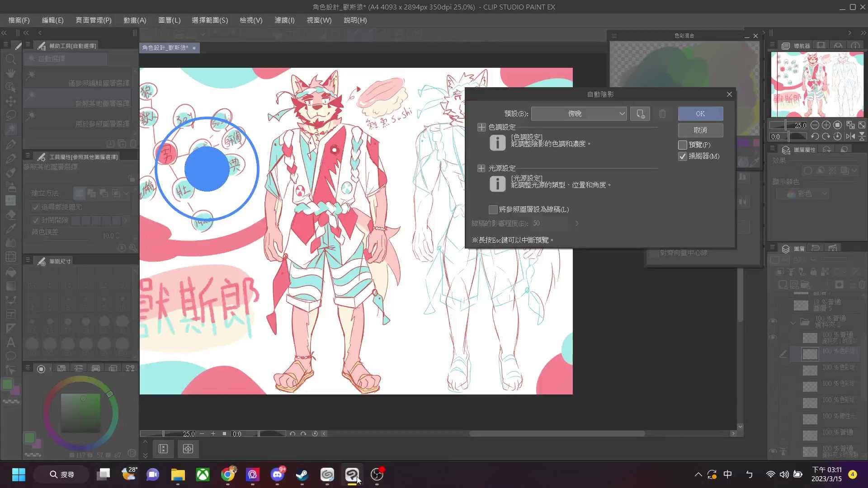Enable the 預覽(P) preview checkbox
The width and height of the screenshot is (868, 488).
[683, 145]
